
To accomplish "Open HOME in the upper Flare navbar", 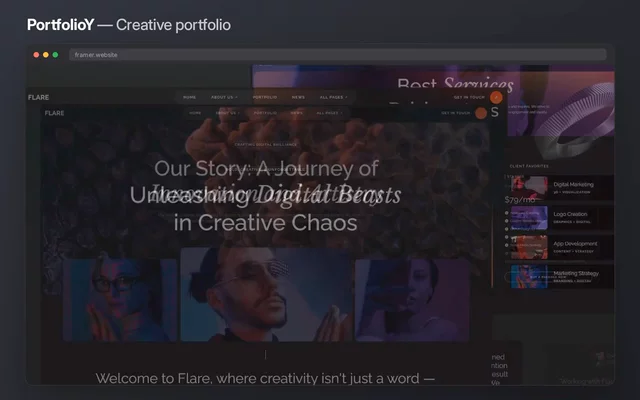I will (x=189, y=97).
